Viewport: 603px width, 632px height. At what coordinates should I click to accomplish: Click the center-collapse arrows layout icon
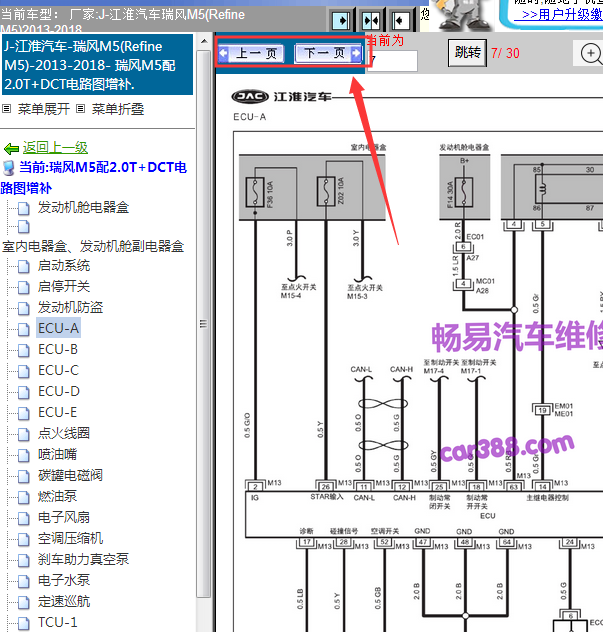tap(371, 20)
